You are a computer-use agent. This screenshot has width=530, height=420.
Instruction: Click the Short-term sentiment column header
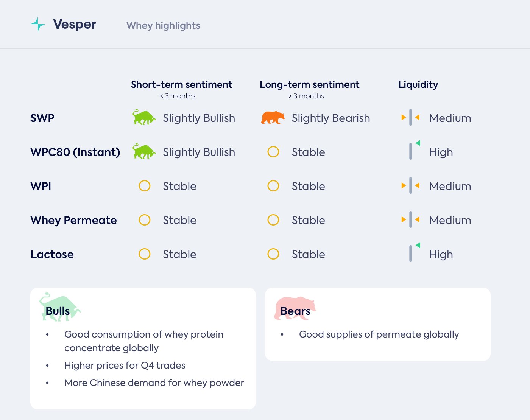click(x=182, y=84)
